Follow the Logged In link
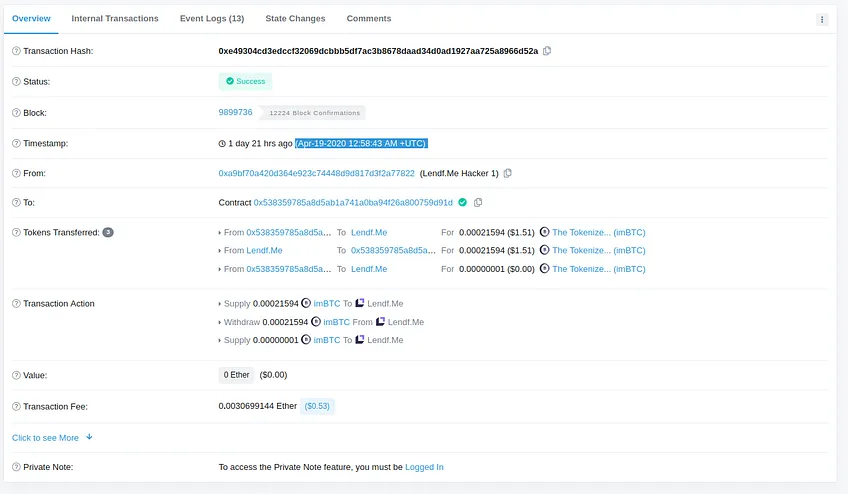 click(x=424, y=467)
